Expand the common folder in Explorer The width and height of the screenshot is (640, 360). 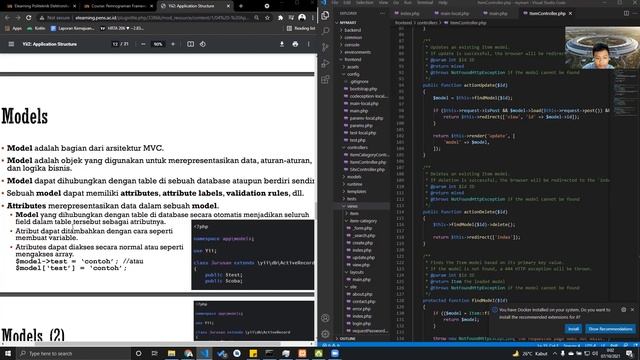click(352, 38)
